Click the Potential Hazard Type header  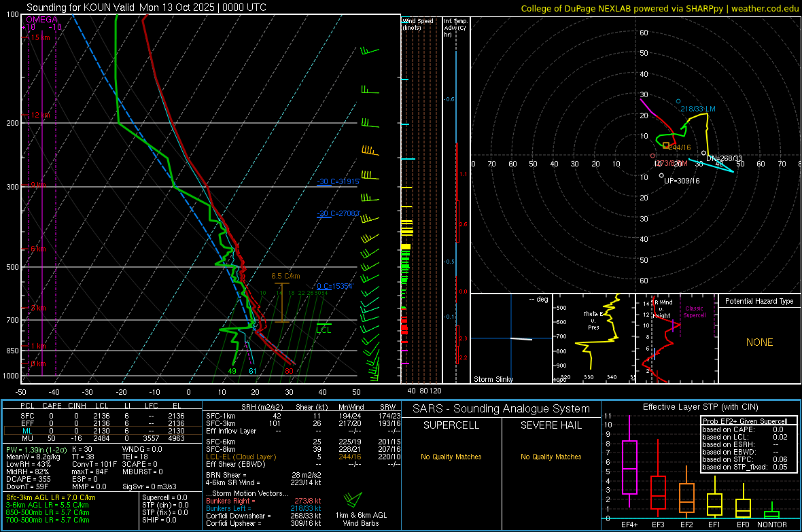760,301
